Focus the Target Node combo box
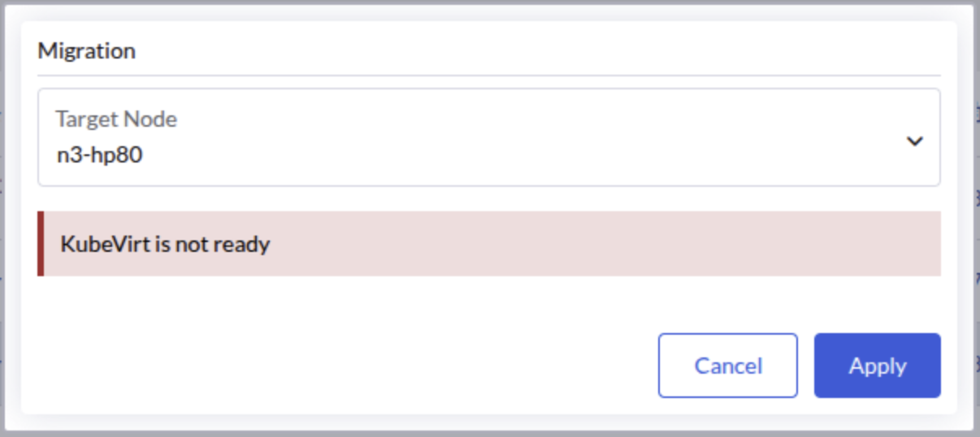 488,137
